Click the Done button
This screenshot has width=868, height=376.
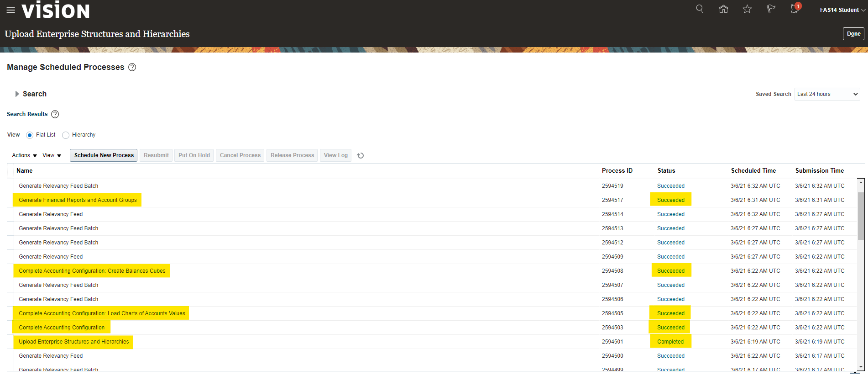[853, 34]
